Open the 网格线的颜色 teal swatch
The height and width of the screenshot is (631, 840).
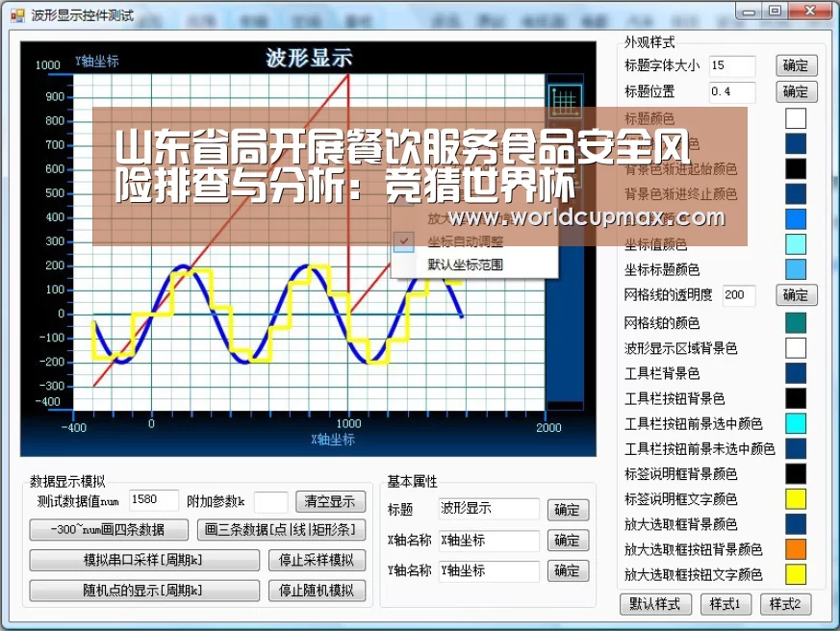(x=796, y=323)
